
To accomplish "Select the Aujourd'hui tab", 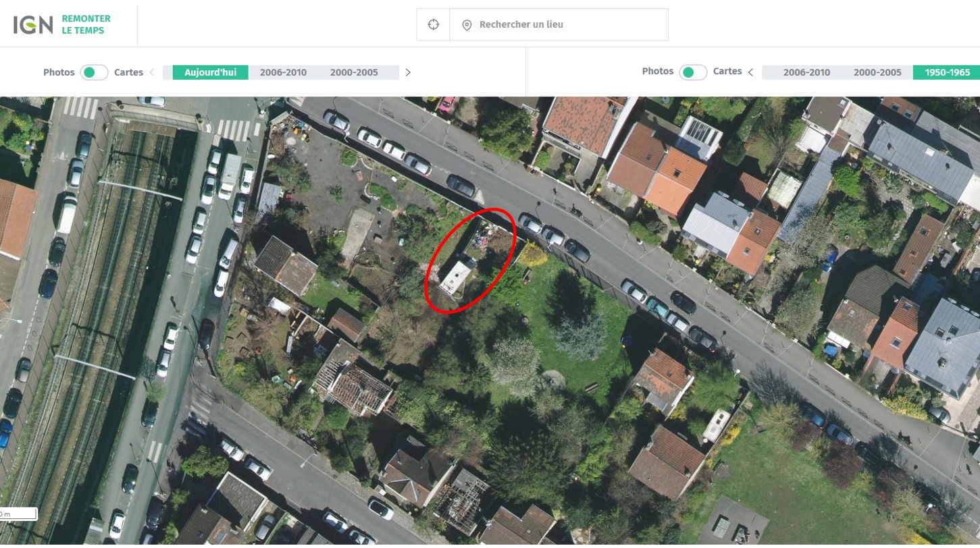I will [x=211, y=72].
